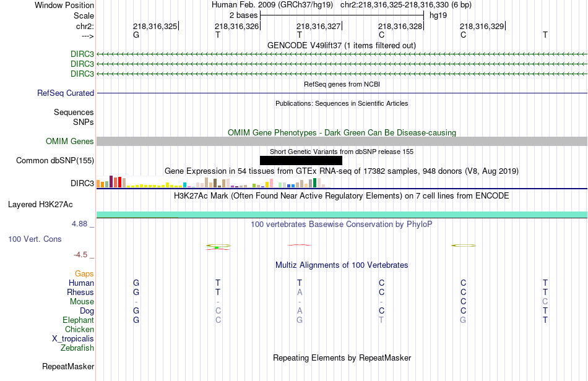Click the Scale track label
588x381 pixels.
(84, 15)
